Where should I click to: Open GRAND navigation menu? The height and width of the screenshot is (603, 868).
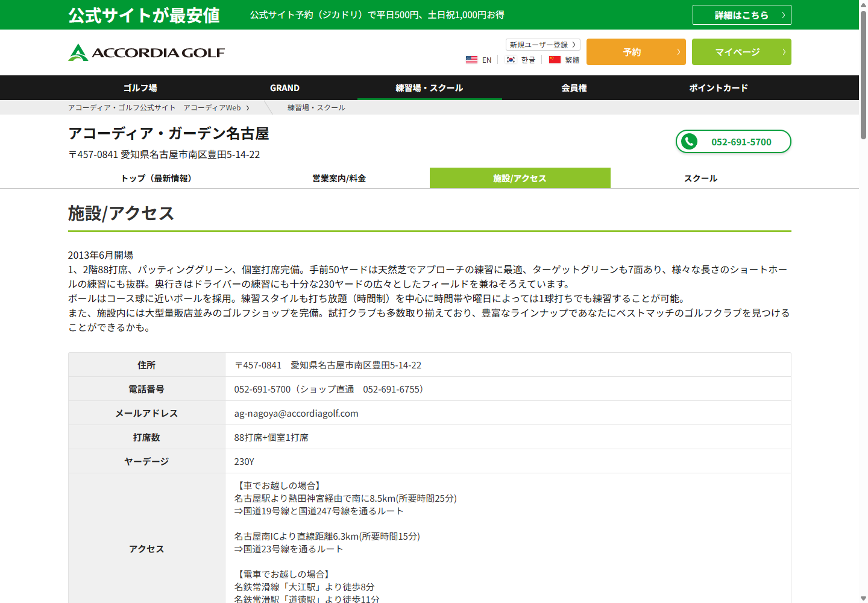pyautogui.click(x=285, y=88)
